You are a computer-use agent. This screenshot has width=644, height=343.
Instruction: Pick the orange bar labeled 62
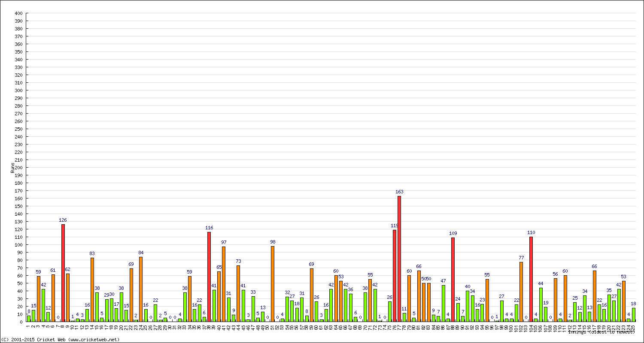point(68,298)
